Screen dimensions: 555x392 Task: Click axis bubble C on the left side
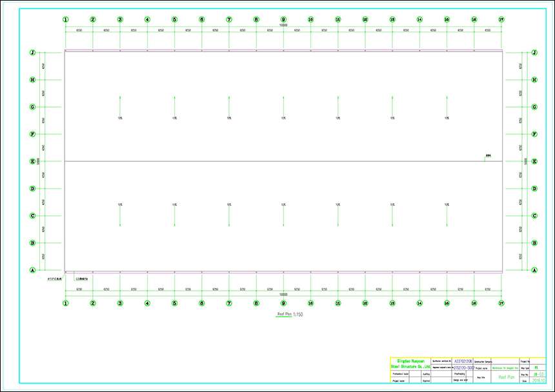coord(32,216)
